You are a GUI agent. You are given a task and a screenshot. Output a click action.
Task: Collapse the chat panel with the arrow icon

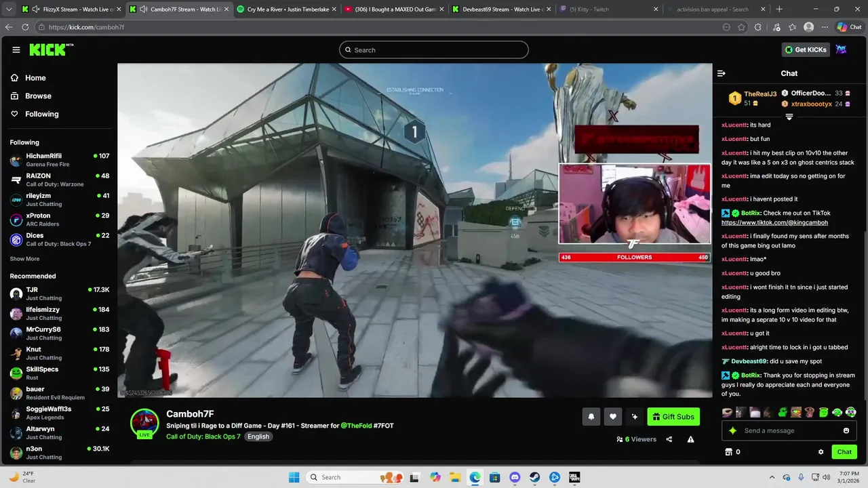point(722,73)
